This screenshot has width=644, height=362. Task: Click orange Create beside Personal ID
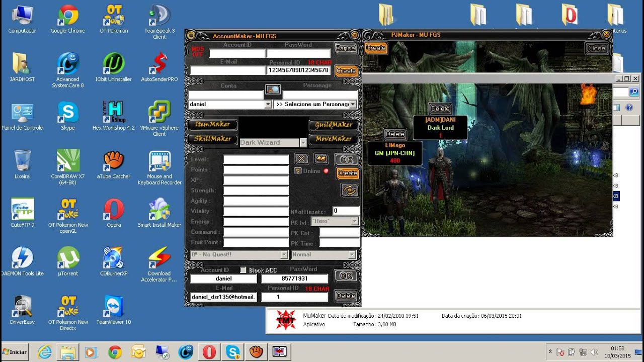(346, 71)
